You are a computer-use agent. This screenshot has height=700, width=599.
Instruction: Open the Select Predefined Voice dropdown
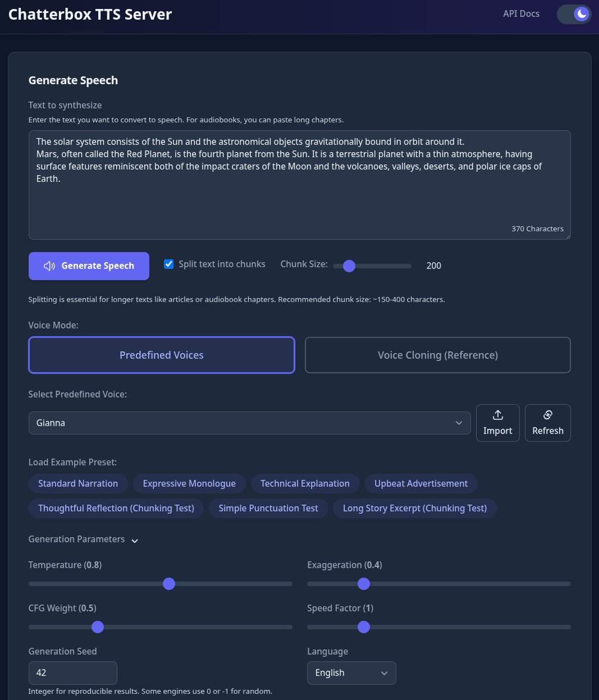pos(249,423)
